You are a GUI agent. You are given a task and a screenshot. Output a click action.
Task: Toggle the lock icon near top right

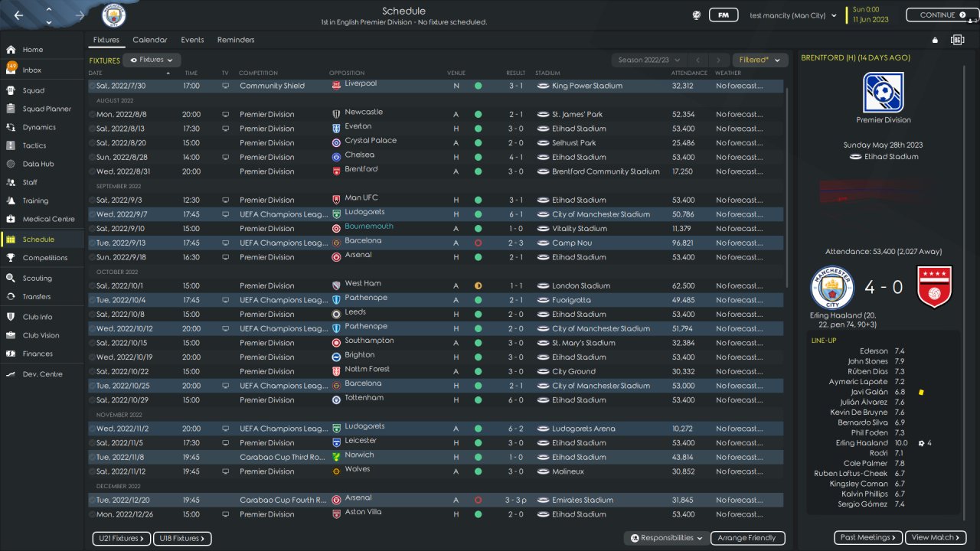(x=935, y=40)
